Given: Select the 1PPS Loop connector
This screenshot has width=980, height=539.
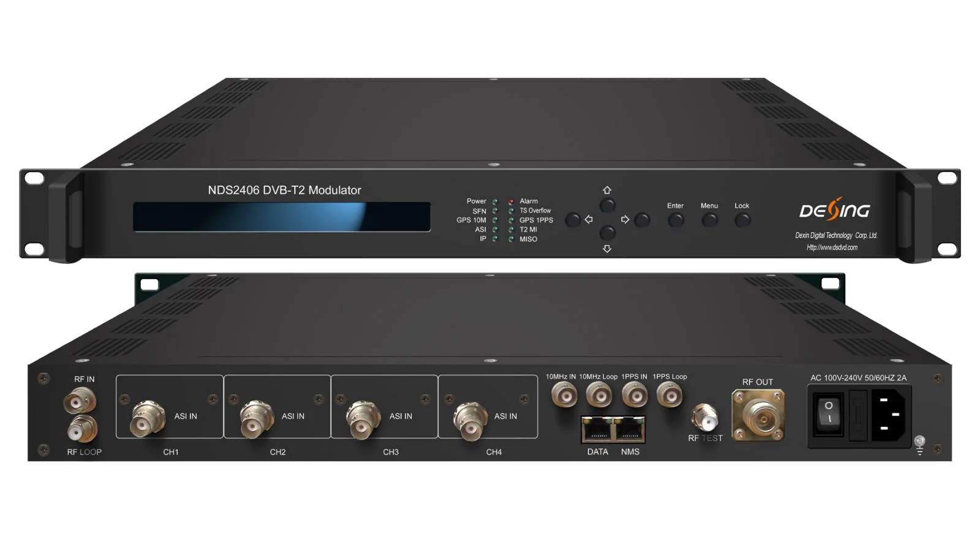Looking at the screenshot, I should pyautogui.click(x=669, y=396).
